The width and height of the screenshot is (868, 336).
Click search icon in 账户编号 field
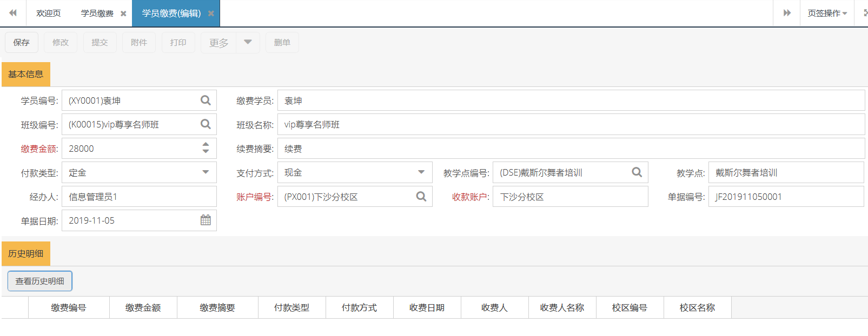[x=421, y=197]
